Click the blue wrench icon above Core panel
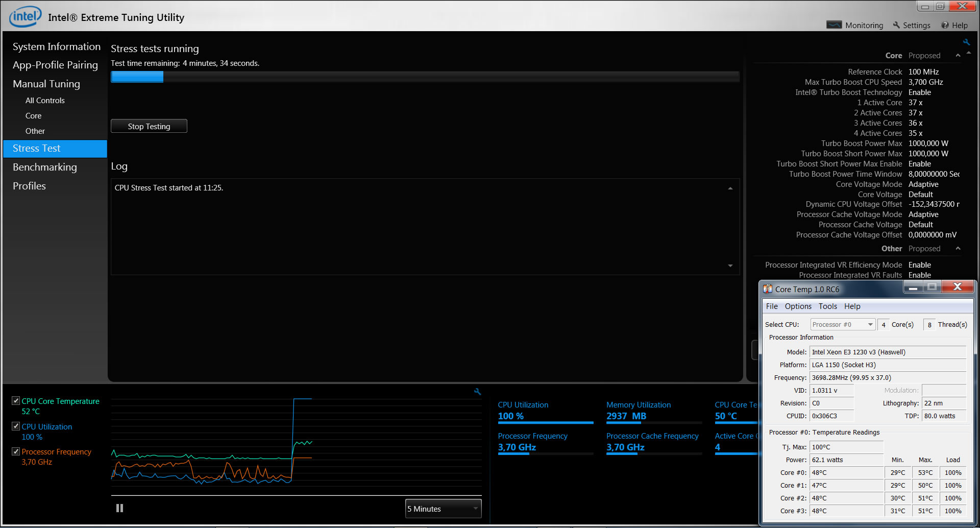Image resolution: width=980 pixels, height=528 pixels. coord(966,42)
